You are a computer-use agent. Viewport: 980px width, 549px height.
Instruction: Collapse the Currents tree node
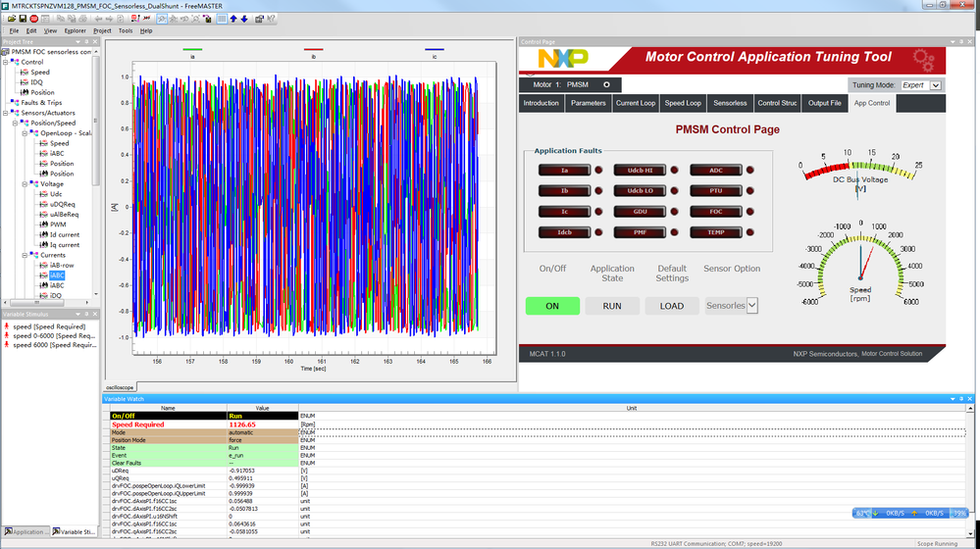[x=25, y=256]
